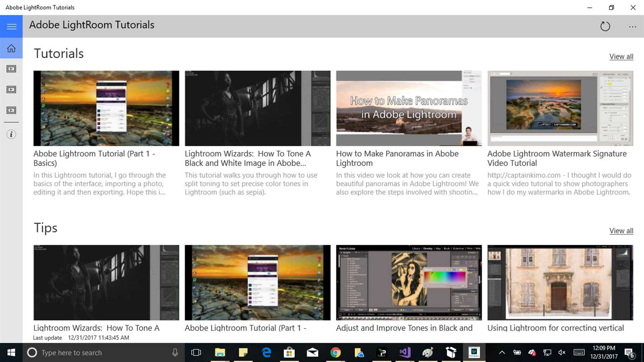Refresh the tutorials feed
The width and height of the screenshot is (644, 362).
pos(605,26)
